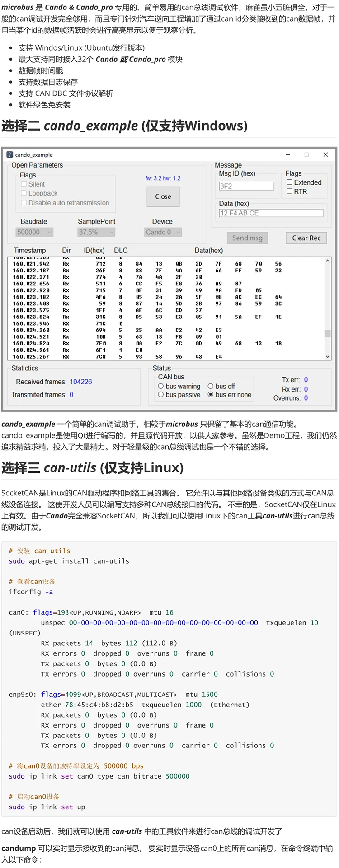Click Transmited frames value 0
This screenshot has width=339, height=868.
71,394
